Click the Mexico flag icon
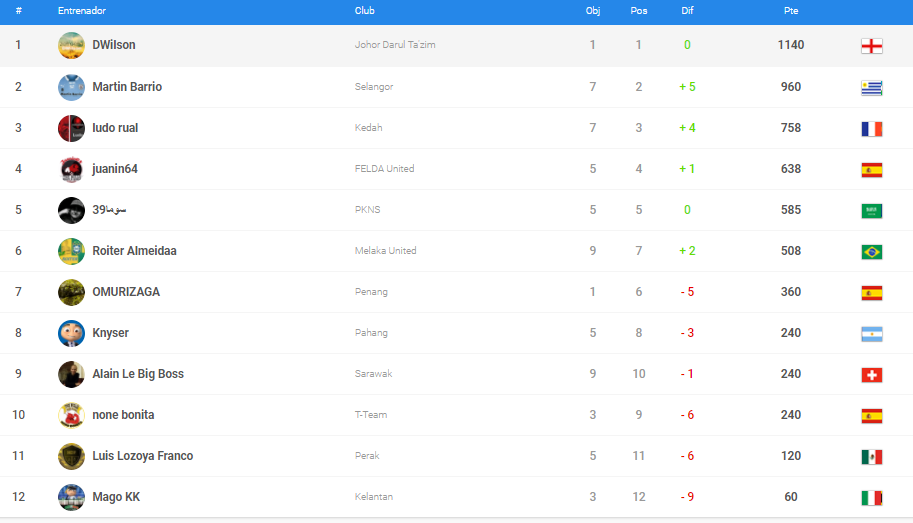The height and width of the screenshot is (523, 913). (x=871, y=457)
